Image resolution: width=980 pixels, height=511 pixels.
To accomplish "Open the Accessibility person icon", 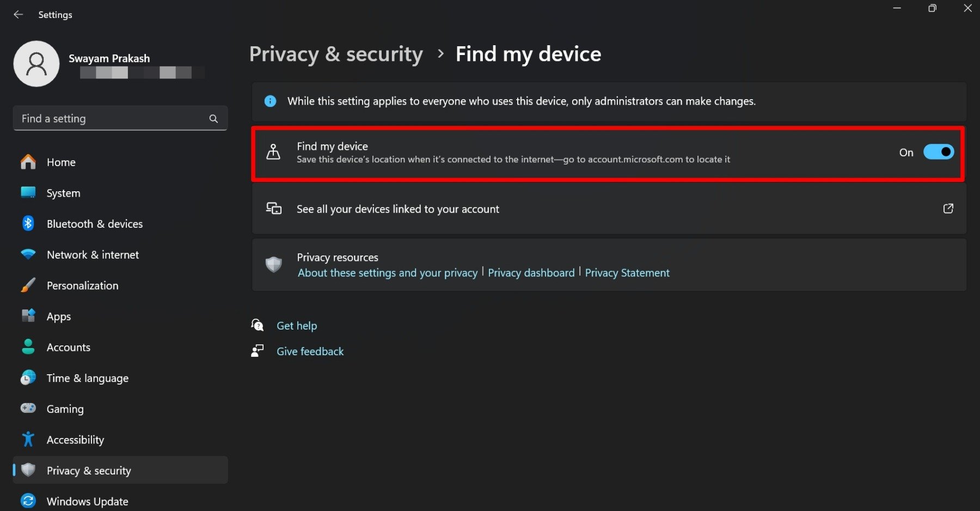I will [x=28, y=439].
